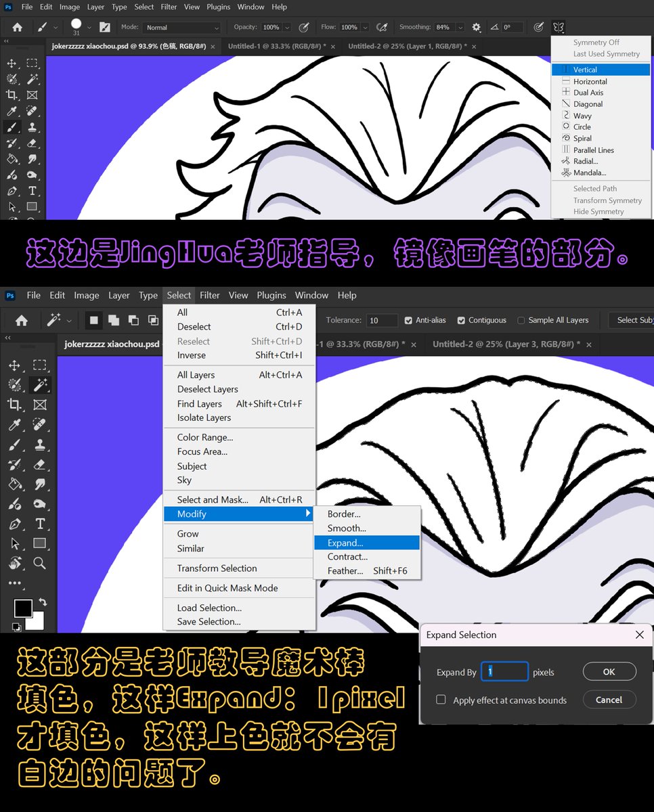Click the brush angle 0° field
This screenshot has width=654, height=812.
point(514,28)
